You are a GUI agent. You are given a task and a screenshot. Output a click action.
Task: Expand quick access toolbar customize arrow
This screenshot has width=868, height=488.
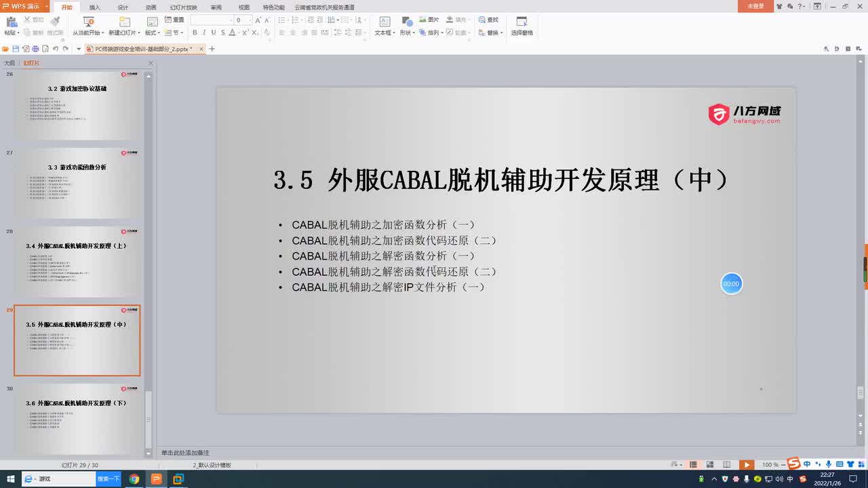click(79, 49)
